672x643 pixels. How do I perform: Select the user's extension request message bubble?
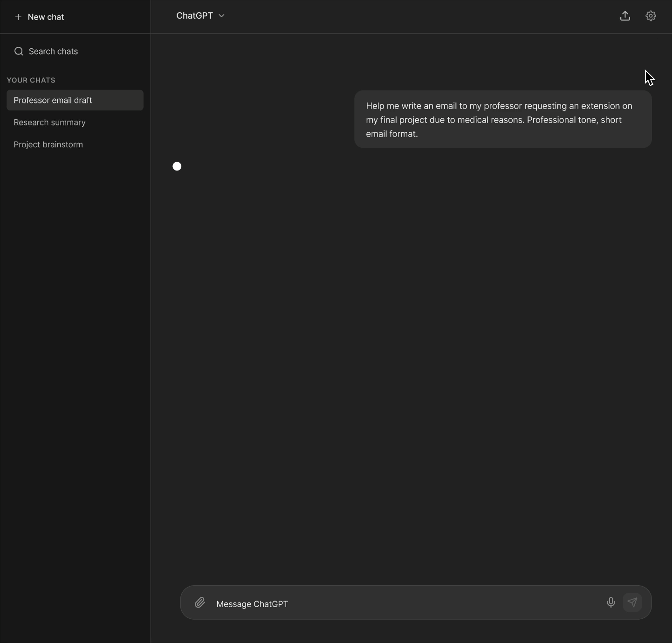(x=503, y=120)
